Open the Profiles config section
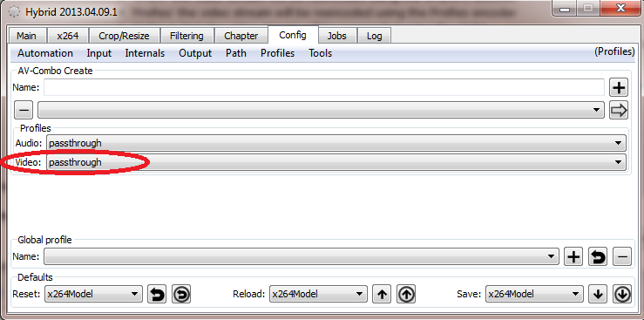This screenshot has height=320, width=644. pyautogui.click(x=278, y=53)
